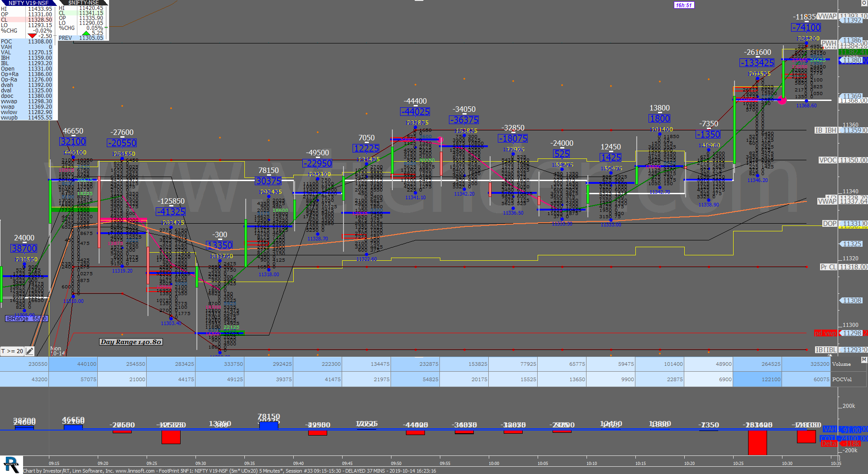This screenshot has height=474, width=868.
Task: Click the -133425 delta box
Action: tap(757, 63)
